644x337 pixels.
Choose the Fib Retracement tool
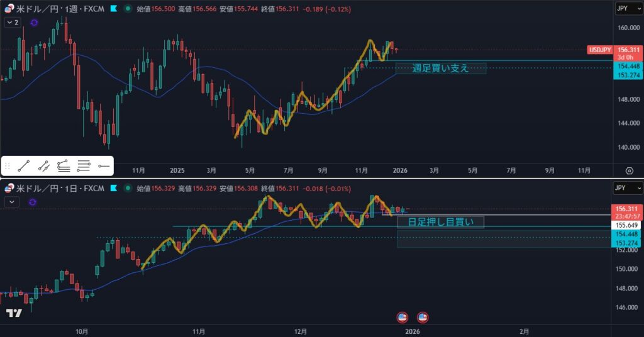coord(64,166)
